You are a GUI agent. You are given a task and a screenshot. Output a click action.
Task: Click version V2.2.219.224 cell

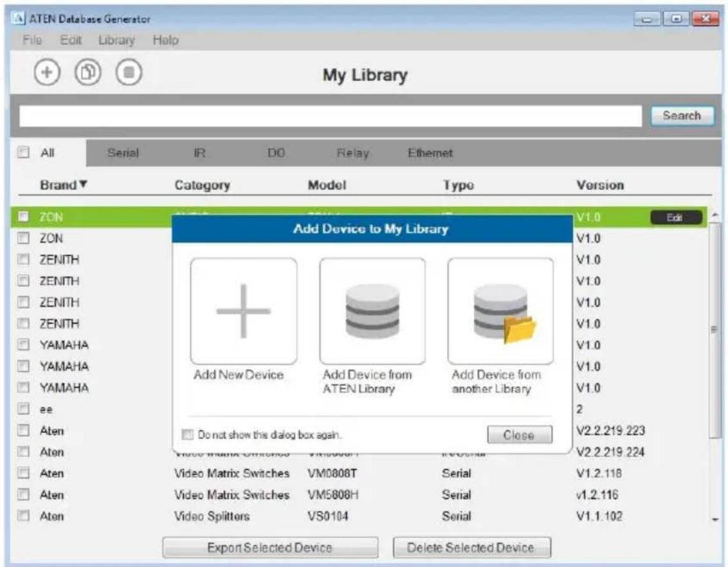[x=610, y=452]
